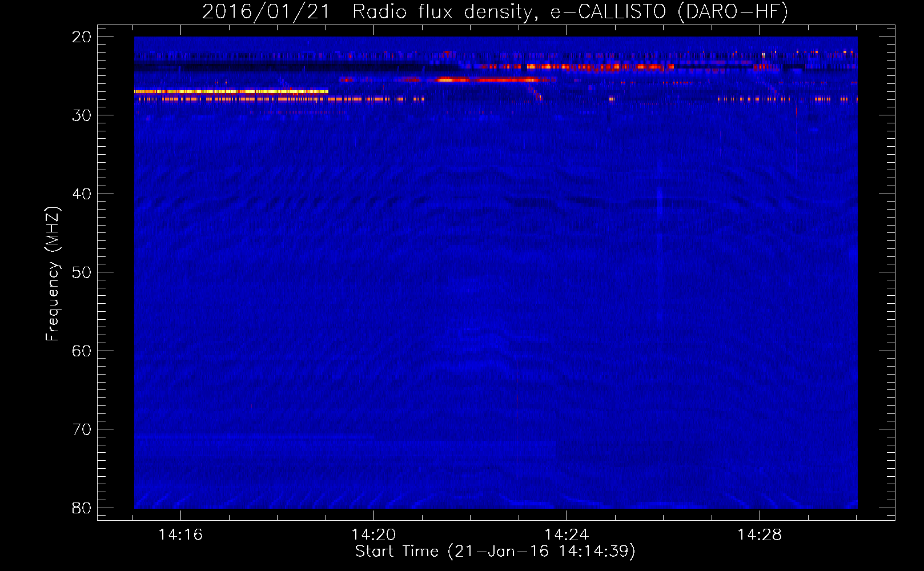The height and width of the screenshot is (571, 924).
Task: Click the 14:28 time tick label
Action: [760, 535]
